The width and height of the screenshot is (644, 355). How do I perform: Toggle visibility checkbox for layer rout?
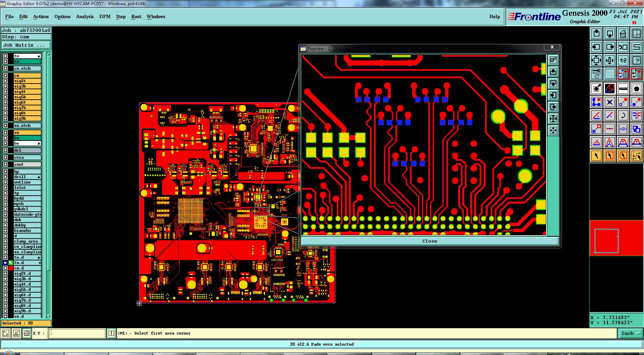point(5,164)
